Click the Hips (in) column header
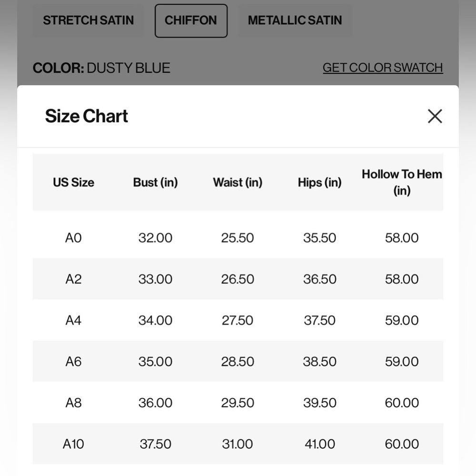476x476 pixels. point(320,182)
